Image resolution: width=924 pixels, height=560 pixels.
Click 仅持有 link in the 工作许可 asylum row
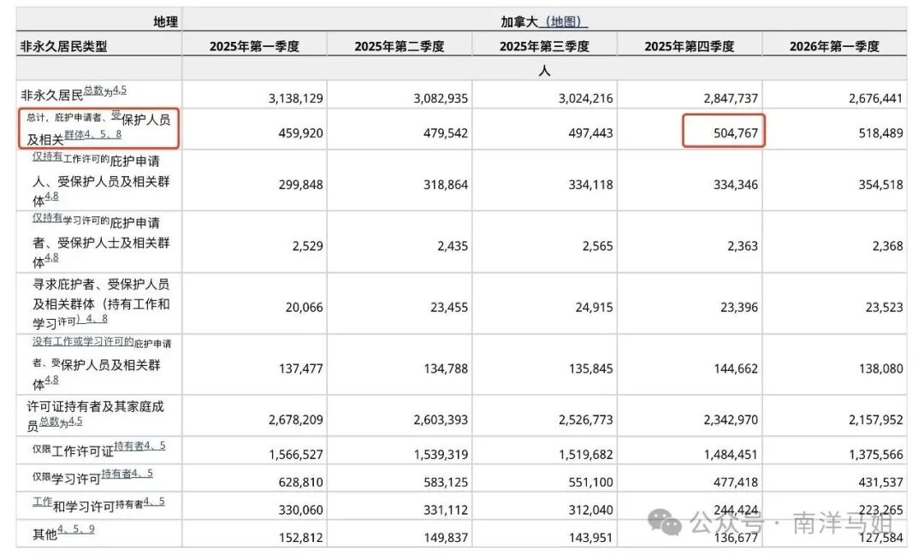click(47, 156)
